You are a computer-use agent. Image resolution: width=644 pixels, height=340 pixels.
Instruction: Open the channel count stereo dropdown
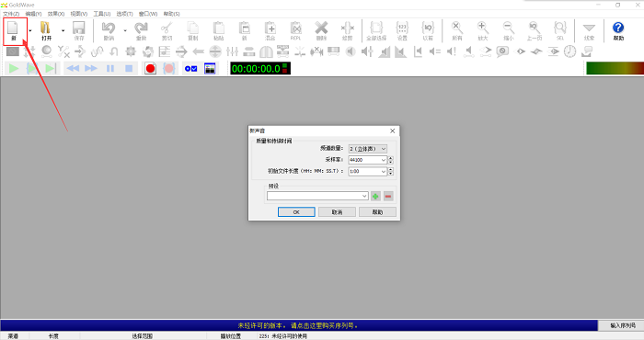(x=368, y=149)
